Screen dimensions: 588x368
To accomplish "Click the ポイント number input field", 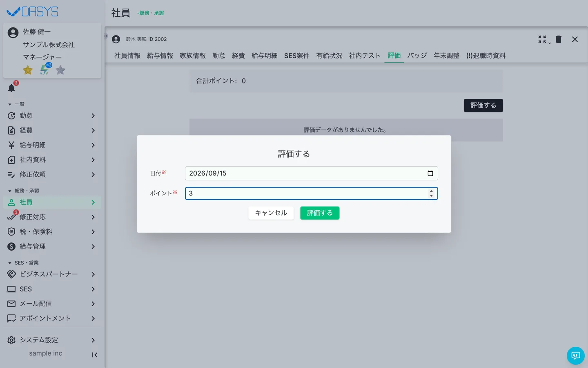I will (x=311, y=193).
